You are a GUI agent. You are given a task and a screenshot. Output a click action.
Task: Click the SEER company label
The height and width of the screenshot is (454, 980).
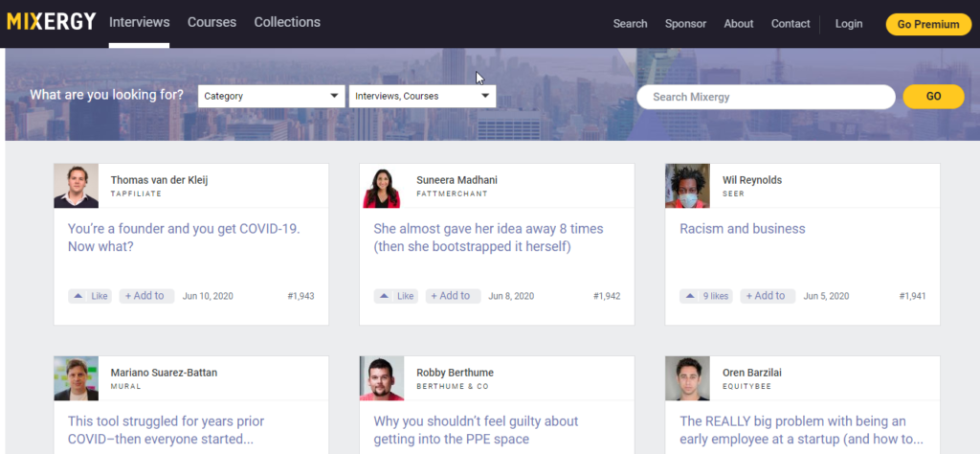click(x=733, y=193)
